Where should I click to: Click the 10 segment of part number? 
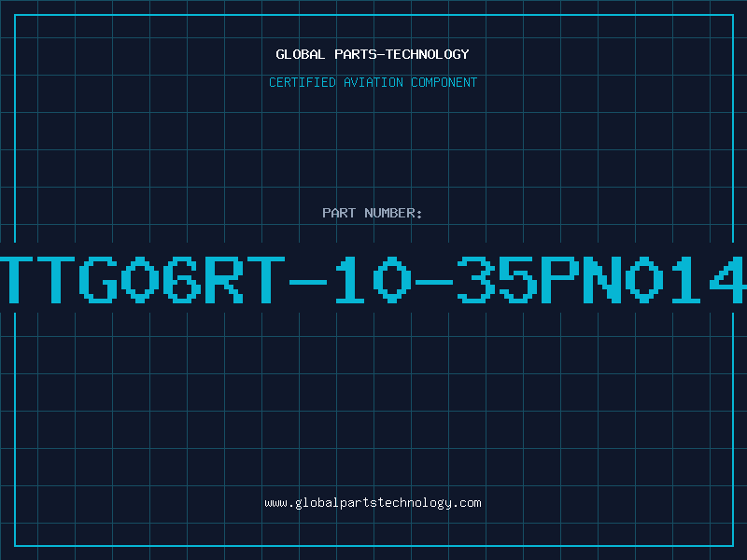(373, 279)
